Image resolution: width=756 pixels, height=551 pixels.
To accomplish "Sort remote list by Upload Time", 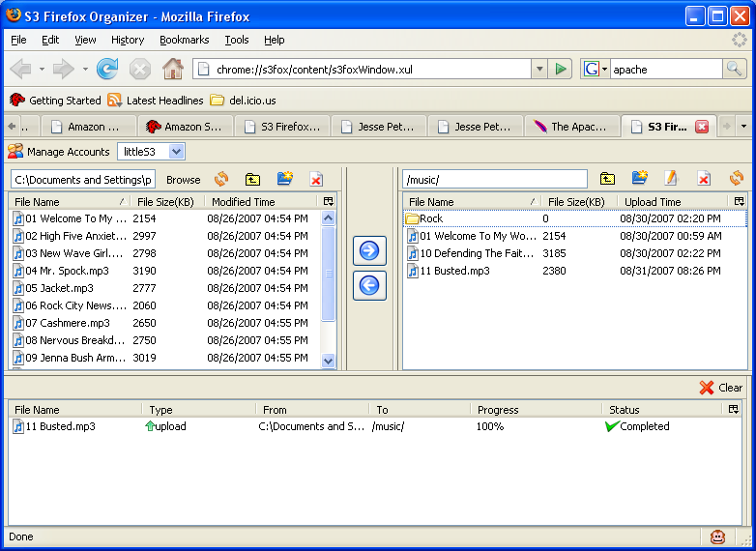I will [x=674, y=201].
